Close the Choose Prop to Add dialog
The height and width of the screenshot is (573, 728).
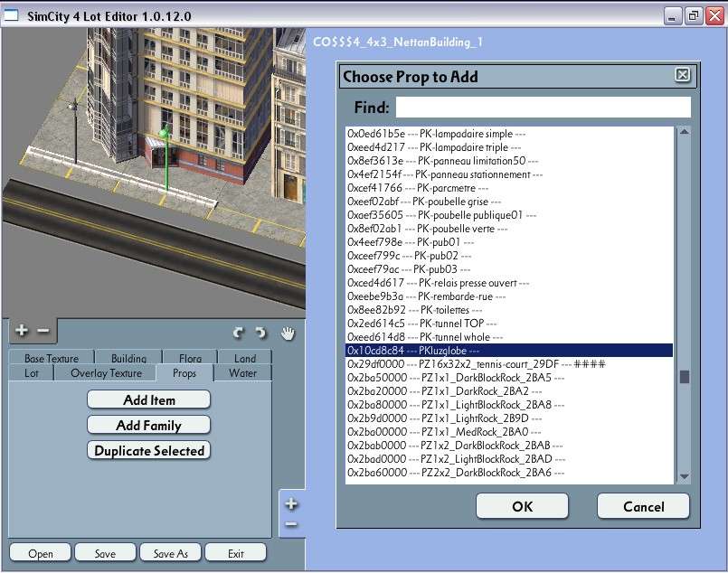(682, 75)
